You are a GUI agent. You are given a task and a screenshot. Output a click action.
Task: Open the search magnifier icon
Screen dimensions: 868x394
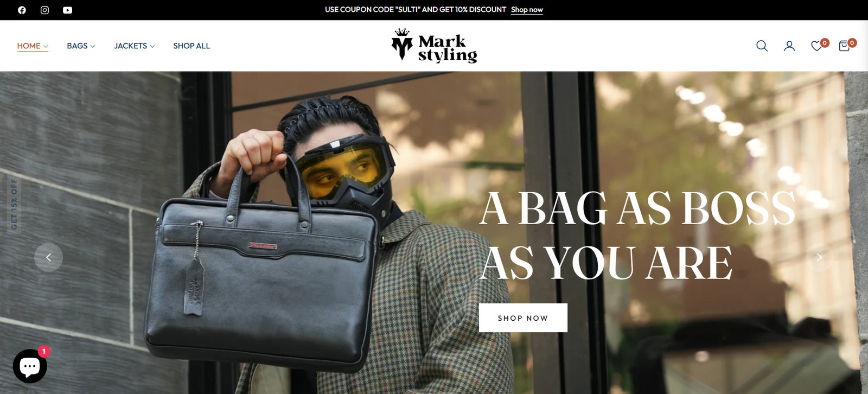(x=762, y=46)
